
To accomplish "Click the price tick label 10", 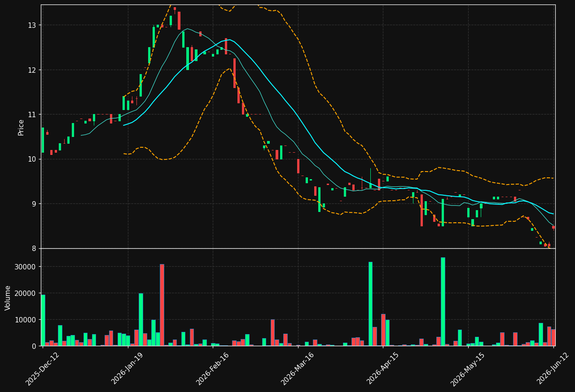I will [32, 159].
